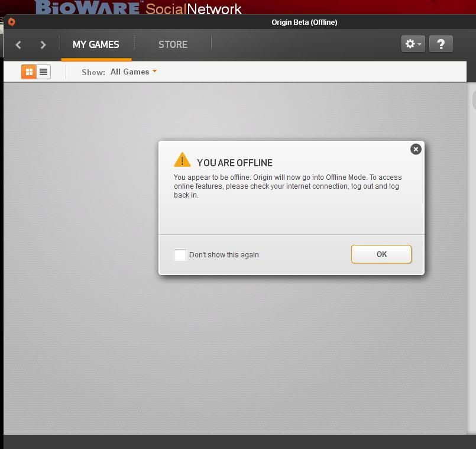
Task: Navigate forward with the right arrow
Action: coord(43,44)
